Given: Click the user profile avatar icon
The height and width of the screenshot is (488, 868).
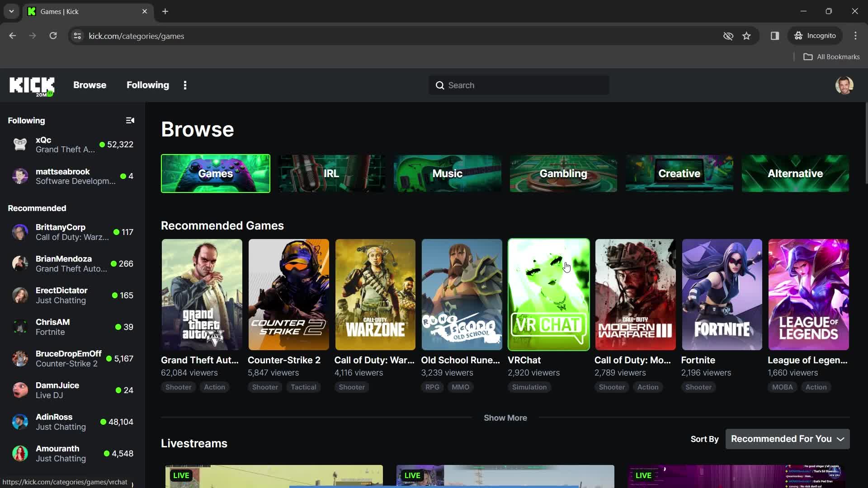Looking at the screenshot, I should coord(845,85).
